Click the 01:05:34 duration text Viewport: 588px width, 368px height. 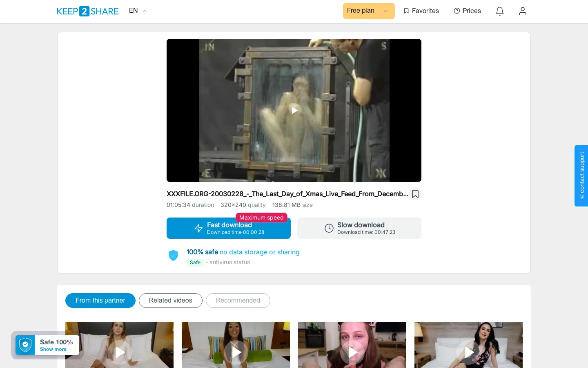190,205
